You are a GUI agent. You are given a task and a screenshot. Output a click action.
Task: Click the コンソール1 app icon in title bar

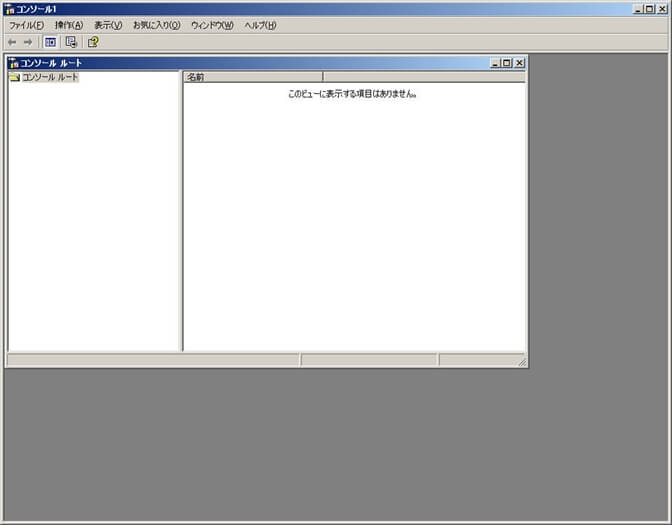[x=9, y=8]
